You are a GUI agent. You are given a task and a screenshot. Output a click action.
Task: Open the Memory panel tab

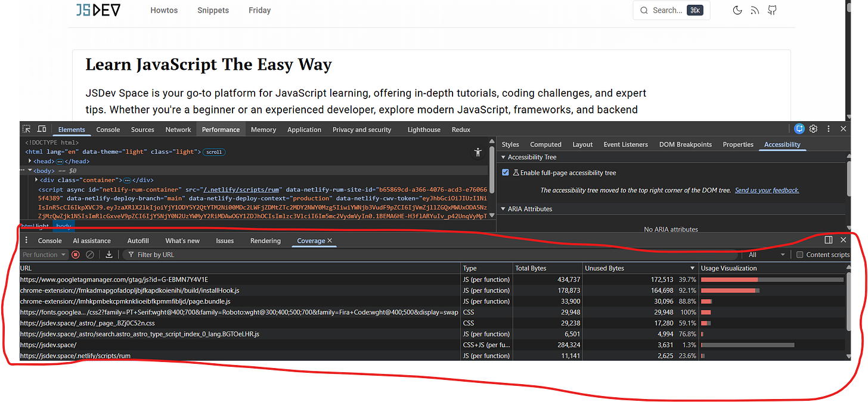coord(263,129)
